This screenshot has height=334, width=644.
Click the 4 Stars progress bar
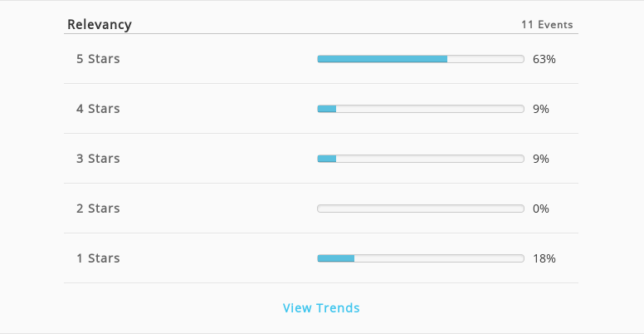[421, 109]
